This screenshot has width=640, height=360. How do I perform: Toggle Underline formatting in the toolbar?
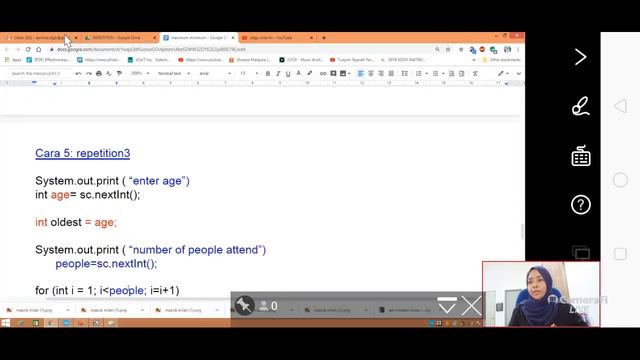click(288, 73)
